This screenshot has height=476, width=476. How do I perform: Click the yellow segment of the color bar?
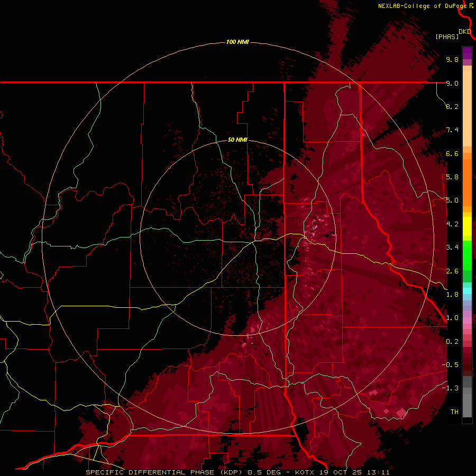[x=467, y=226]
